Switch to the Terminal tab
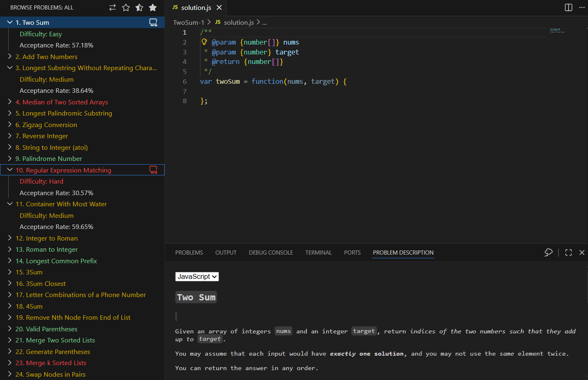Screen dimensions: 588x380 pyautogui.click(x=318, y=253)
